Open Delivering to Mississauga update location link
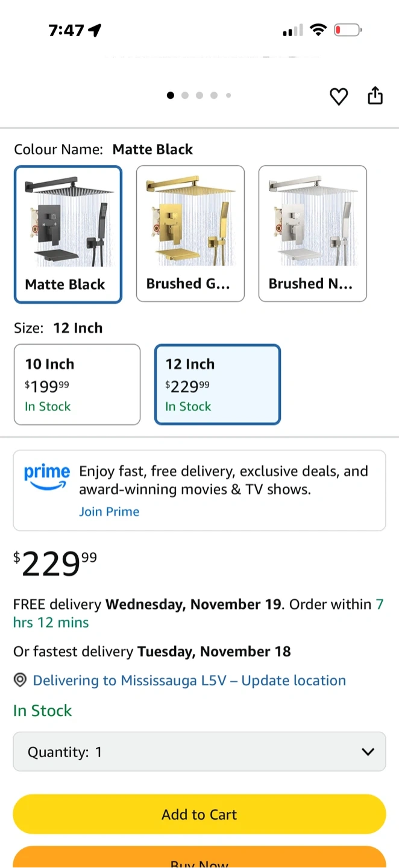399x868 pixels. [189, 681]
